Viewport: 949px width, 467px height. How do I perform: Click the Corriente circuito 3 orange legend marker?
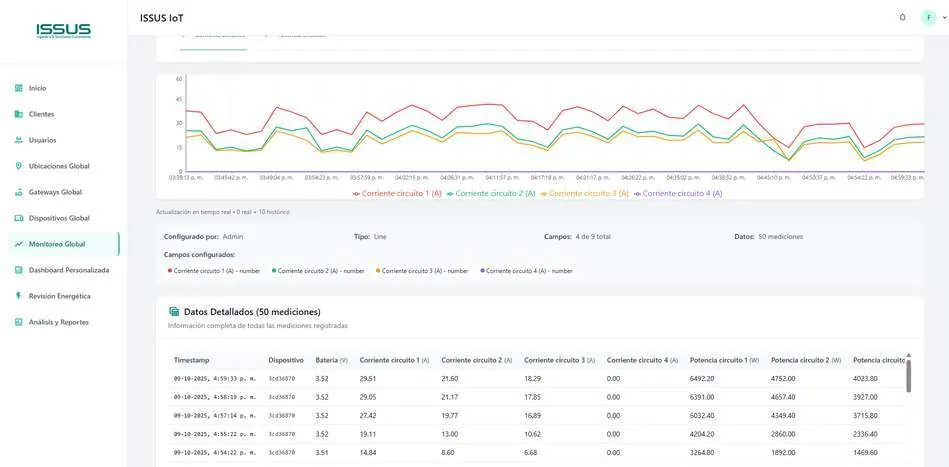pyautogui.click(x=544, y=194)
